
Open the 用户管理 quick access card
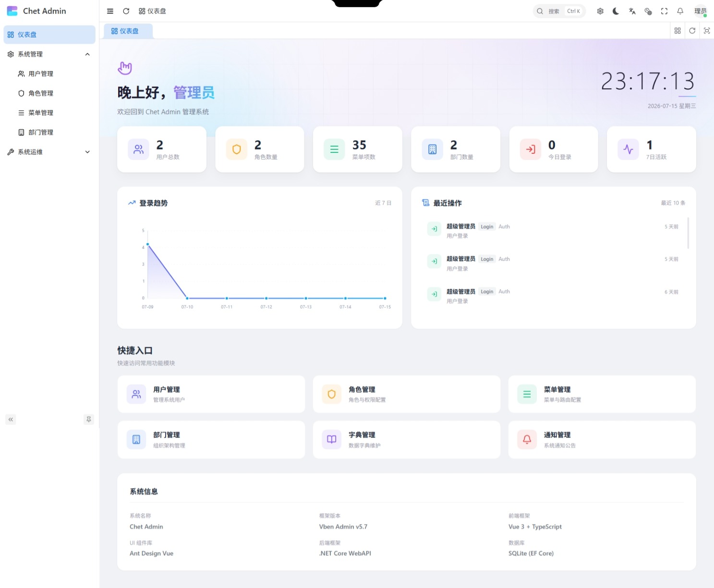pos(211,394)
